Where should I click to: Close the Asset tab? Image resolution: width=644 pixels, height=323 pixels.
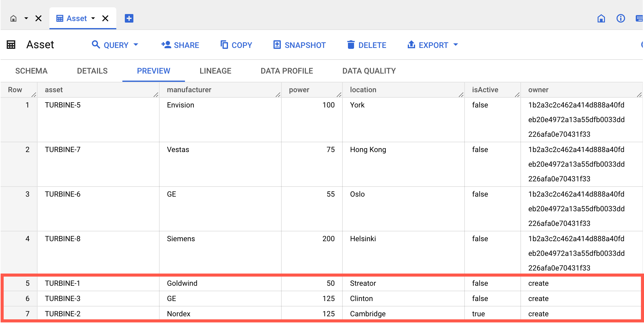point(105,19)
